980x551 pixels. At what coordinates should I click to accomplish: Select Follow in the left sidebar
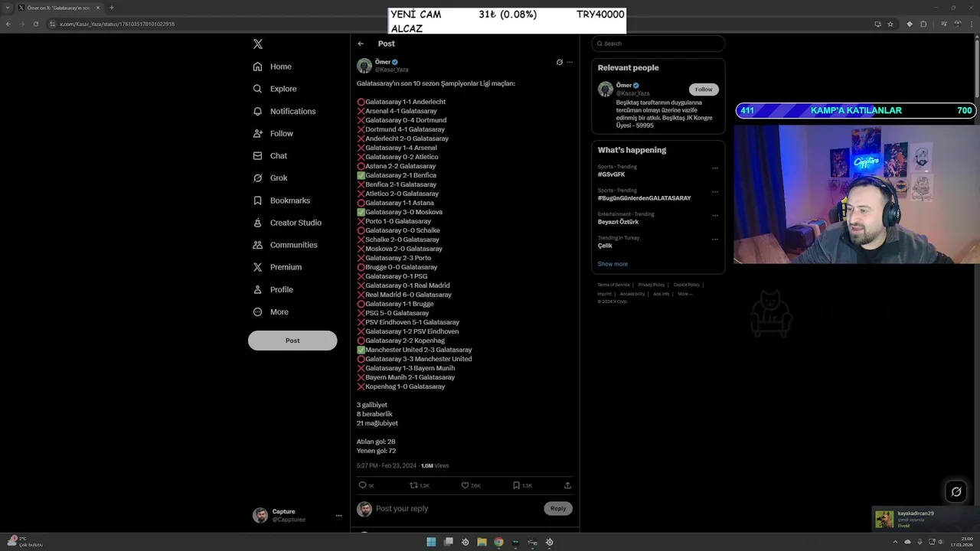(273, 133)
